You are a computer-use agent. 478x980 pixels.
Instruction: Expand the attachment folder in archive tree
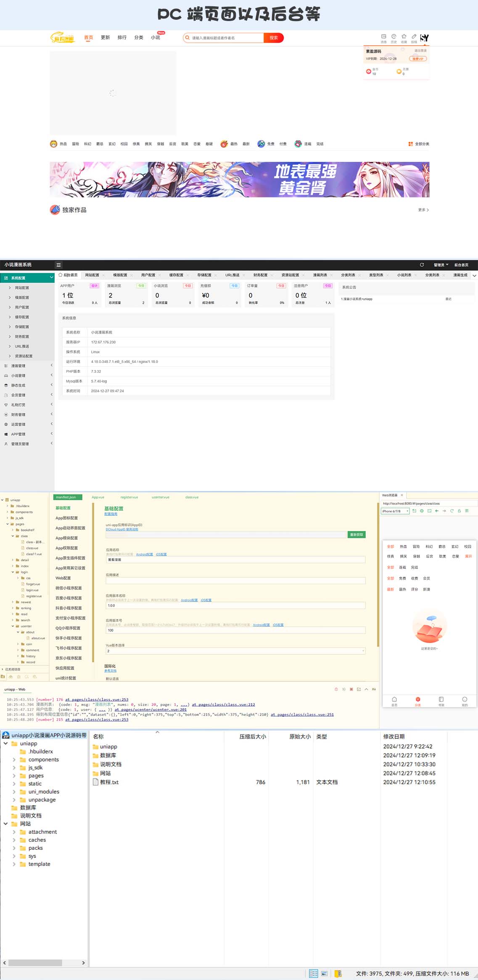click(x=14, y=832)
